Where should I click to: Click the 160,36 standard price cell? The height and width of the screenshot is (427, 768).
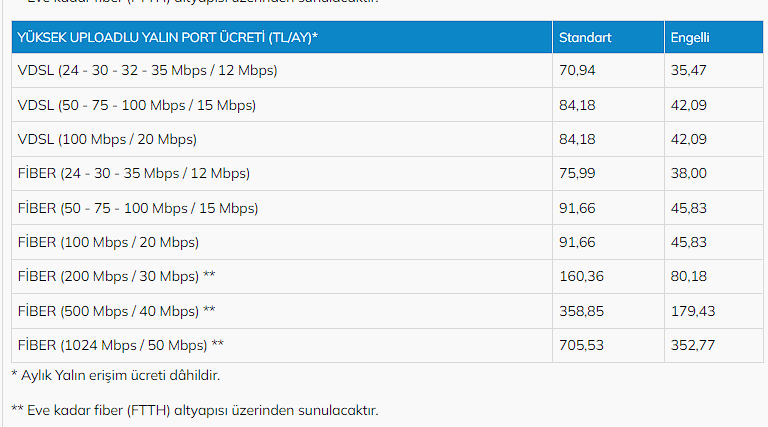608,276
